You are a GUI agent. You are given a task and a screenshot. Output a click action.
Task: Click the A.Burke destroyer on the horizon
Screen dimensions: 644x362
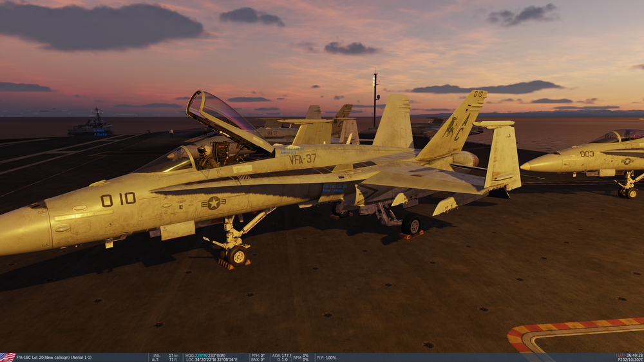point(90,122)
